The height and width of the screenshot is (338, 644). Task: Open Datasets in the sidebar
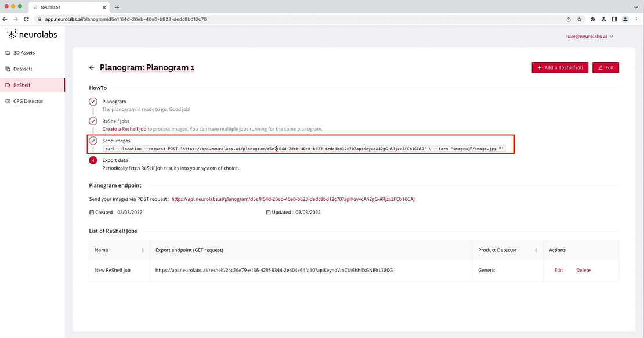coord(32,69)
